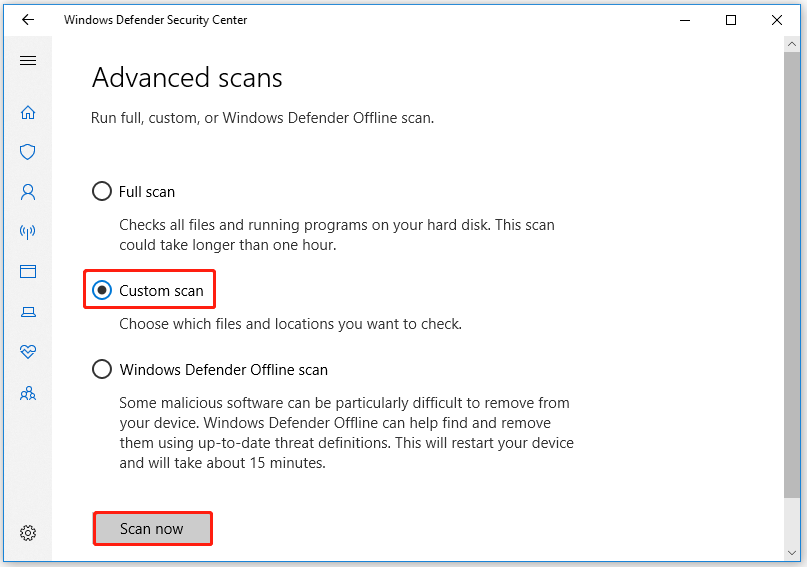Minimize the Windows Defender Security Center window
Viewport: 807px width, 567px height.
(685, 20)
